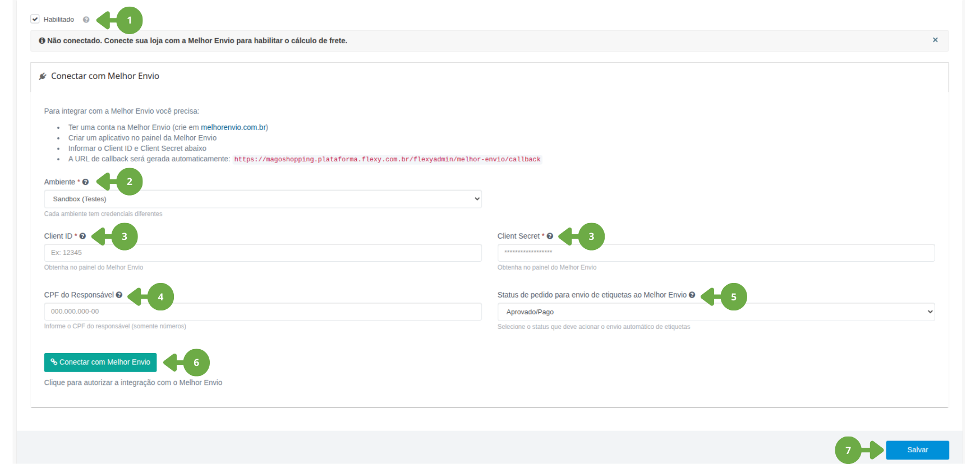Click help icon beside CPF do Responsável

coord(119,295)
